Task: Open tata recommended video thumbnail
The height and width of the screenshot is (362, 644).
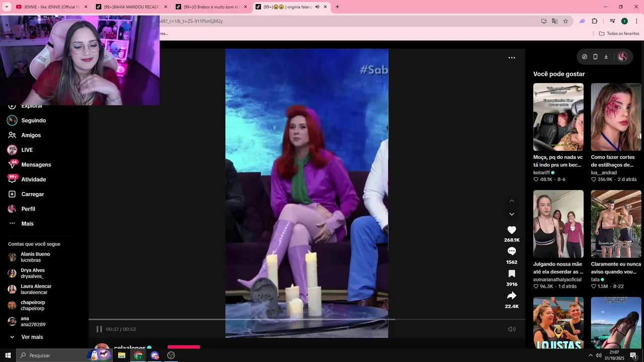Action: point(616,224)
